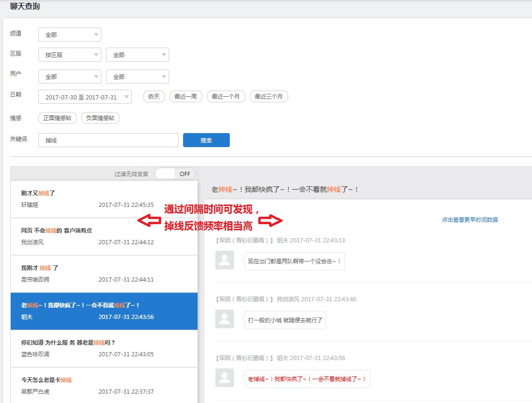
Task: Toggle the 过滤无效发言 OFF switch
Action: 175,174
